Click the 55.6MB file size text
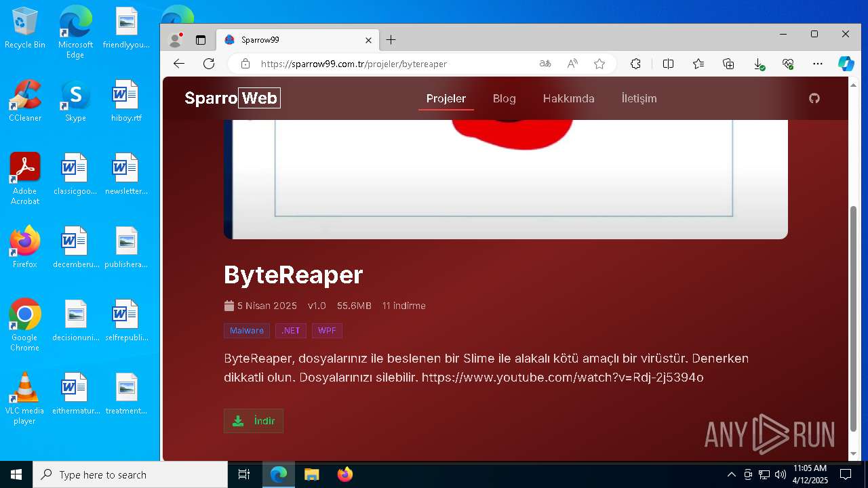868x488 pixels. [x=354, y=306]
